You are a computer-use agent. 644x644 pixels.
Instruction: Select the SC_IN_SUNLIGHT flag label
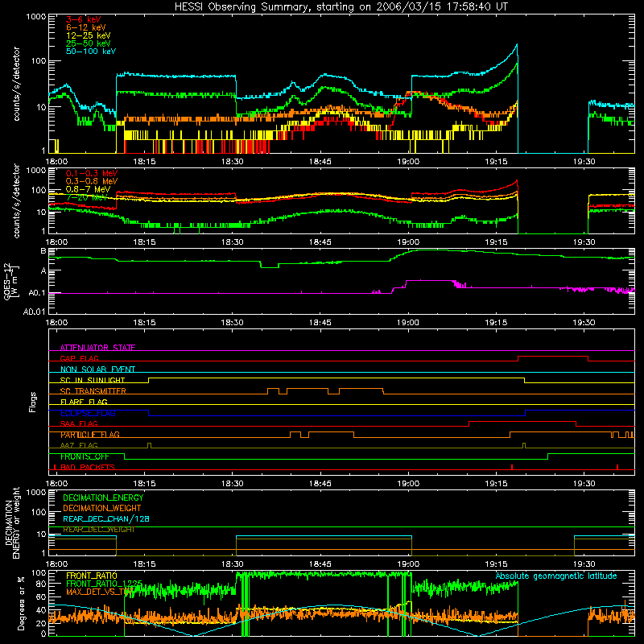tap(93, 380)
